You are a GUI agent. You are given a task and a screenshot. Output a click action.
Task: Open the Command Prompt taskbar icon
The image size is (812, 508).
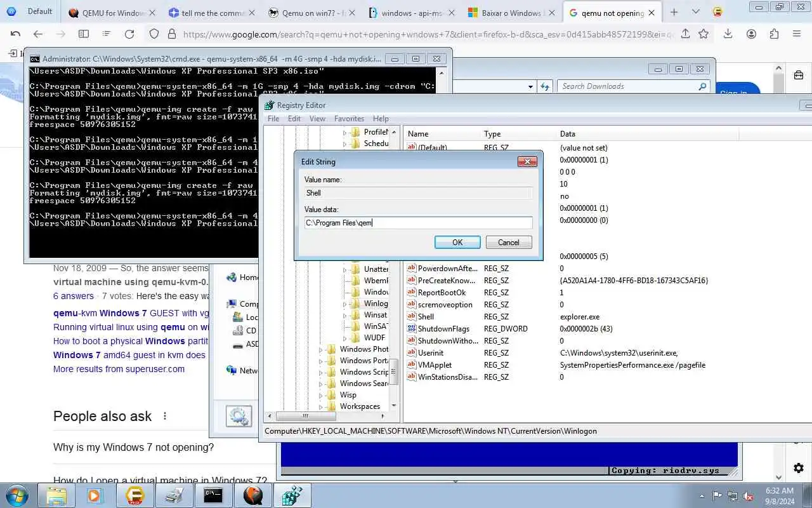(x=213, y=495)
